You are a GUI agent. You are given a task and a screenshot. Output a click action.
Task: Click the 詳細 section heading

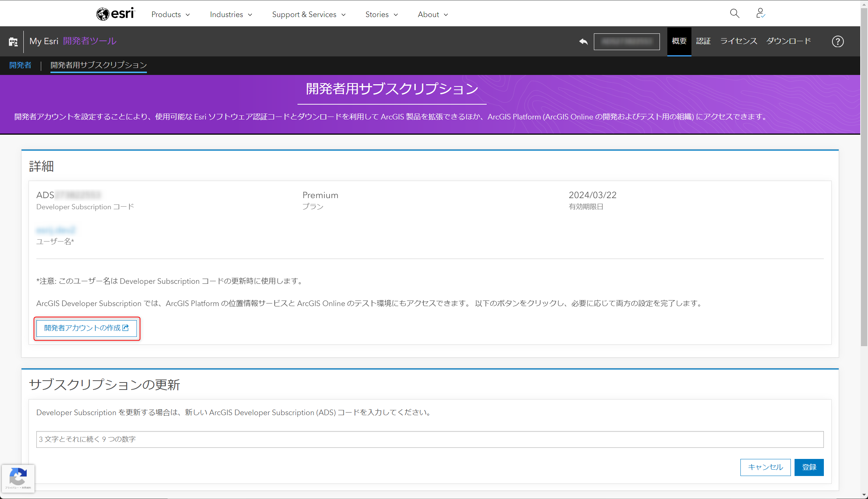click(41, 166)
